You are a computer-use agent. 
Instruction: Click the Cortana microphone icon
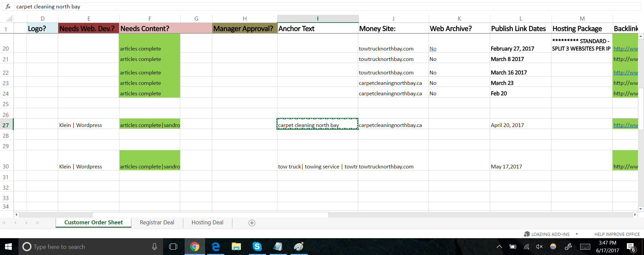[x=154, y=247]
